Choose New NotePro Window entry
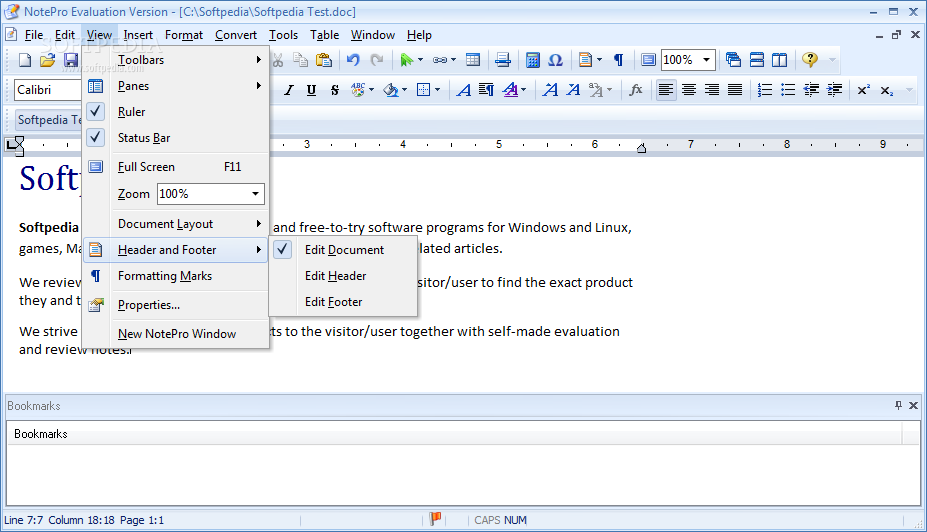927x532 pixels. 176,334
